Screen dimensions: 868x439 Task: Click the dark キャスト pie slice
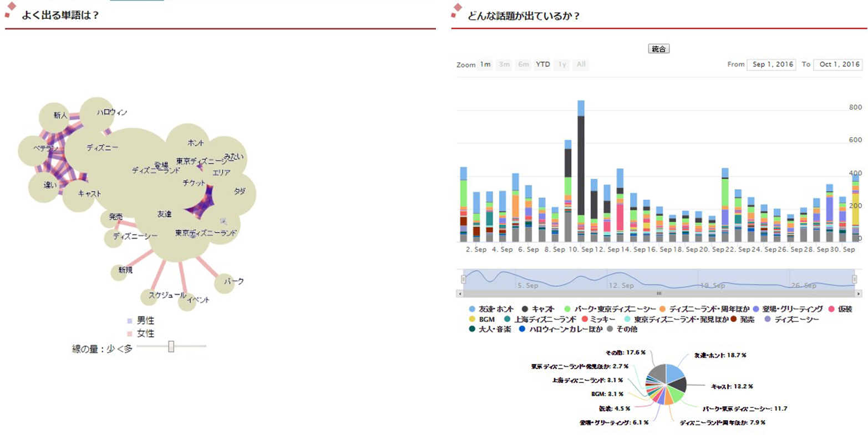[x=679, y=386]
